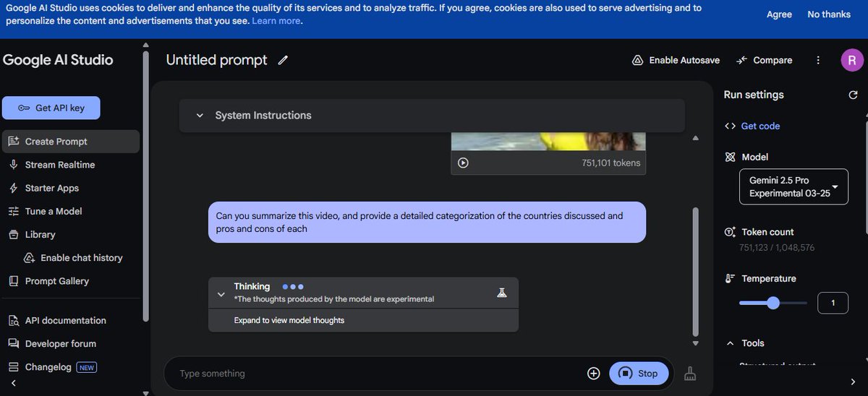This screenshot has width=868, height=396.
Task: Adjust the Temperature slider handle
Action: coord(773,303)
